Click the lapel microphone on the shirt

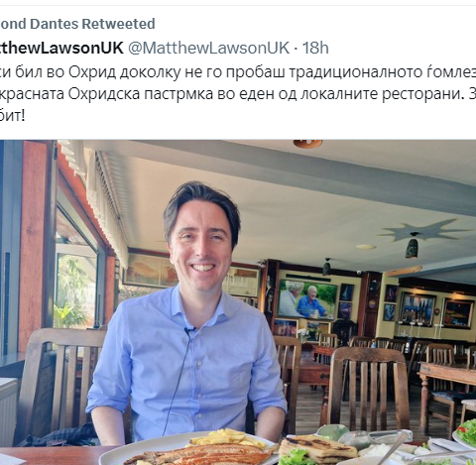[189, 330]
